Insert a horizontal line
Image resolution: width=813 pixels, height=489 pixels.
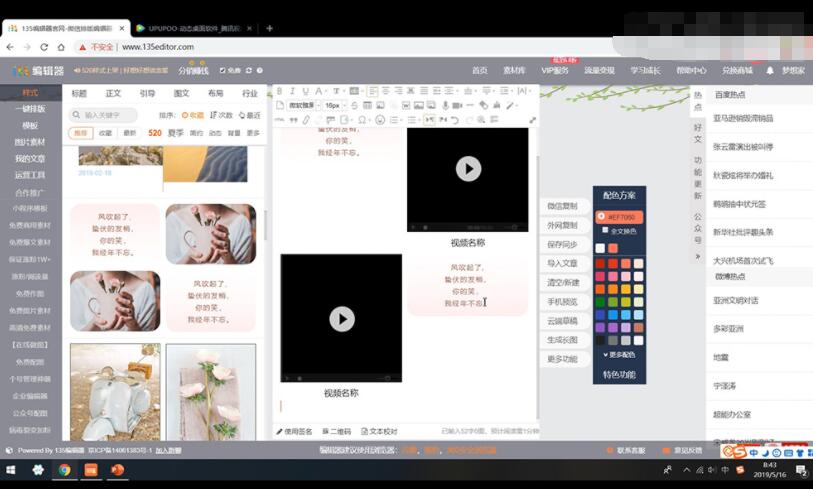point(470,105)
